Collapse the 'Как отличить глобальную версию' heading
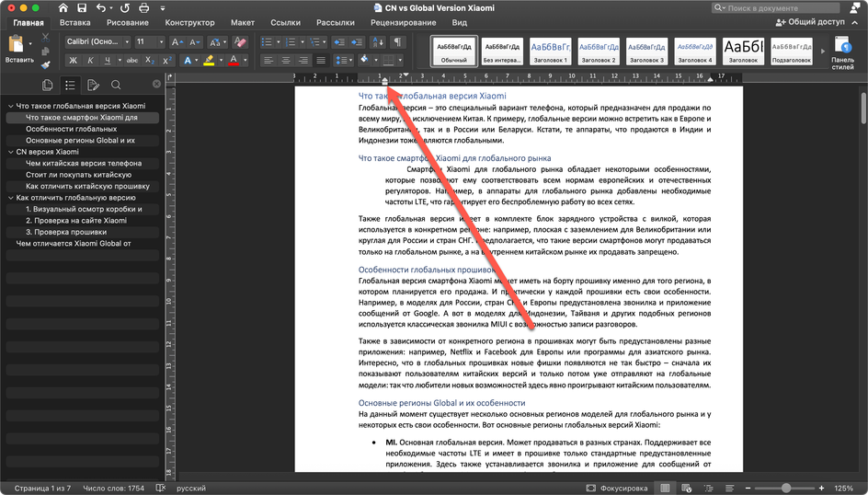The image size is (868, 495). (10, 198)
